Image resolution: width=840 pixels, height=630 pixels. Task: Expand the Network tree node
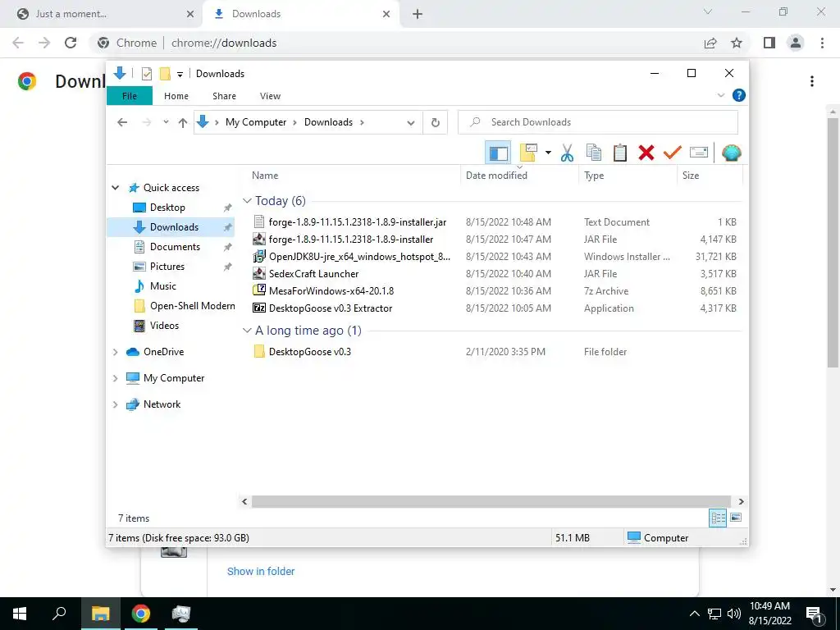[115, 404]
